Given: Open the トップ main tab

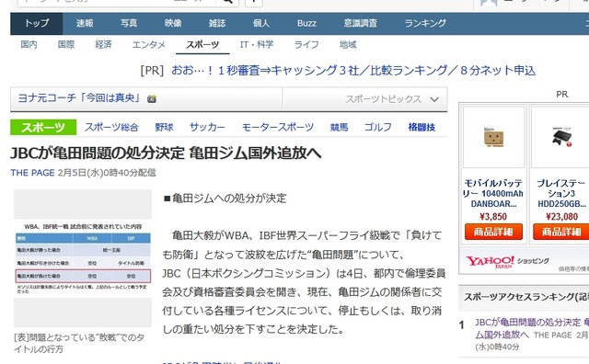Looking at the screenshot, I should coord(37,23).
